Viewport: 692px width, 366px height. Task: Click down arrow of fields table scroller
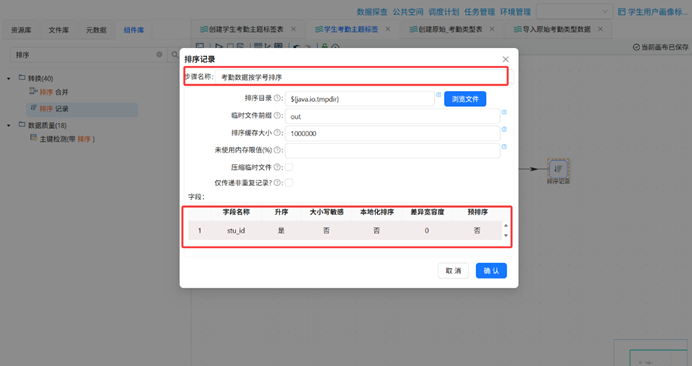pos(506,235)
